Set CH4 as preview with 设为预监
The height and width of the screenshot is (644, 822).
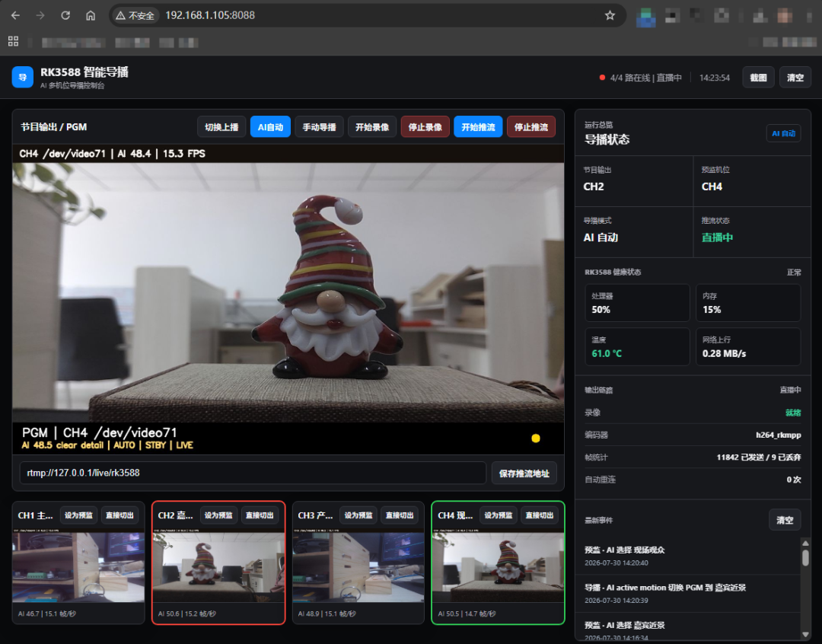499,515
